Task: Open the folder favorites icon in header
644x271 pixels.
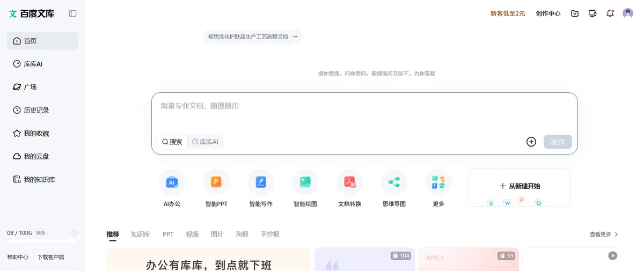Action: pos(575,13)
